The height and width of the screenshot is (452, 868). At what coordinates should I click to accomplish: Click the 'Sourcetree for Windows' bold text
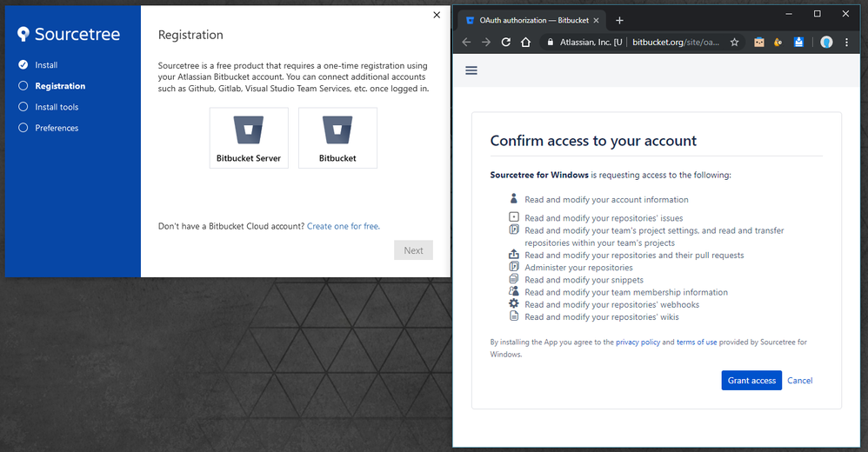click(x=539, y=175)
